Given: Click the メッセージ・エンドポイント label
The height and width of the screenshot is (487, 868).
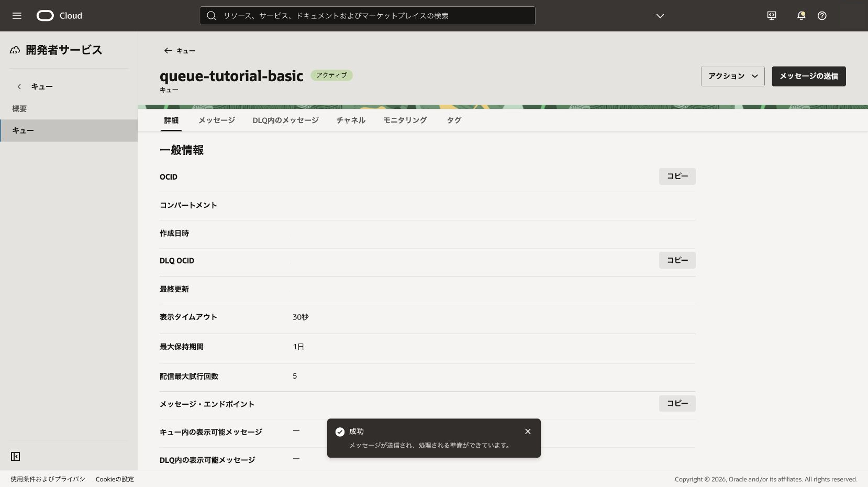Looking at the screenshot, I should (x=207, y=404).
